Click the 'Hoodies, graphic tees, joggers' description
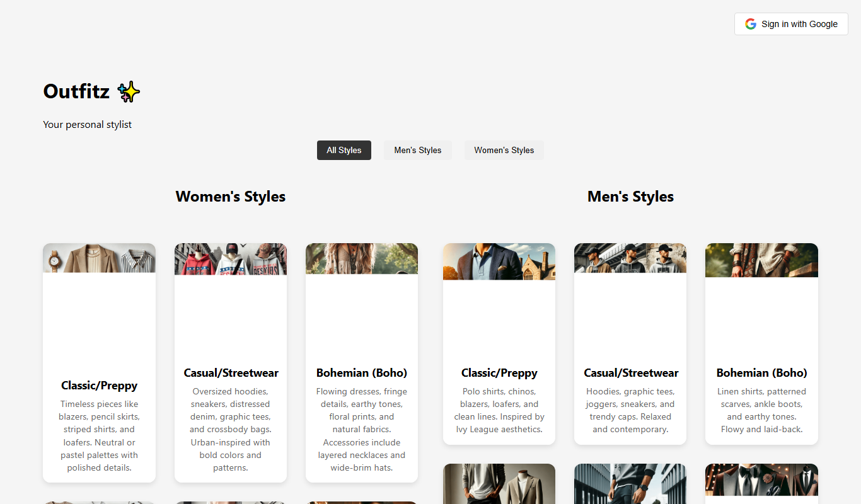861x504 pixels. point(630,410)
